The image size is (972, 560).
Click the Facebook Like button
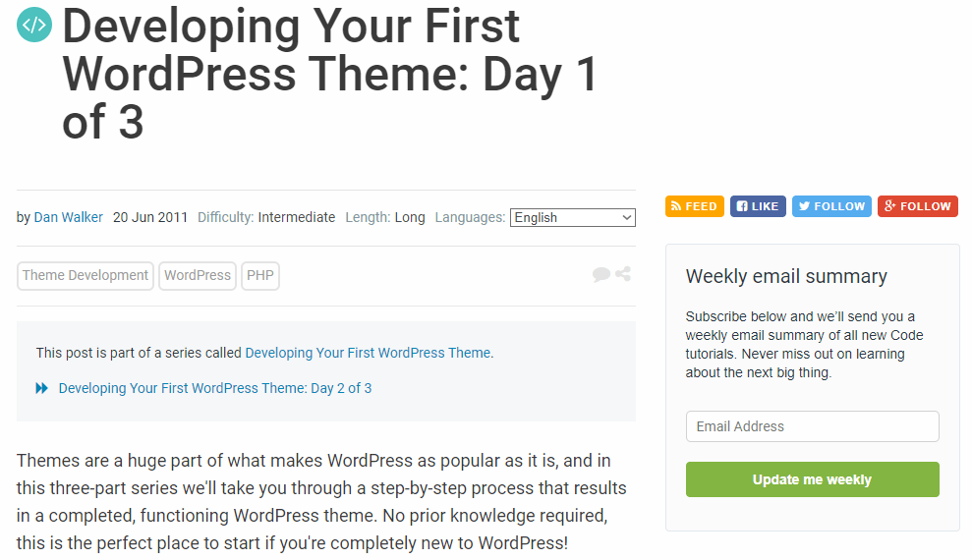[758, 206]
